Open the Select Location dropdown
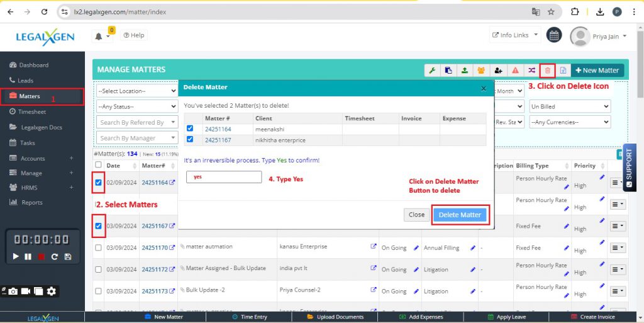 pyautogui.click(x=138, y=91)
